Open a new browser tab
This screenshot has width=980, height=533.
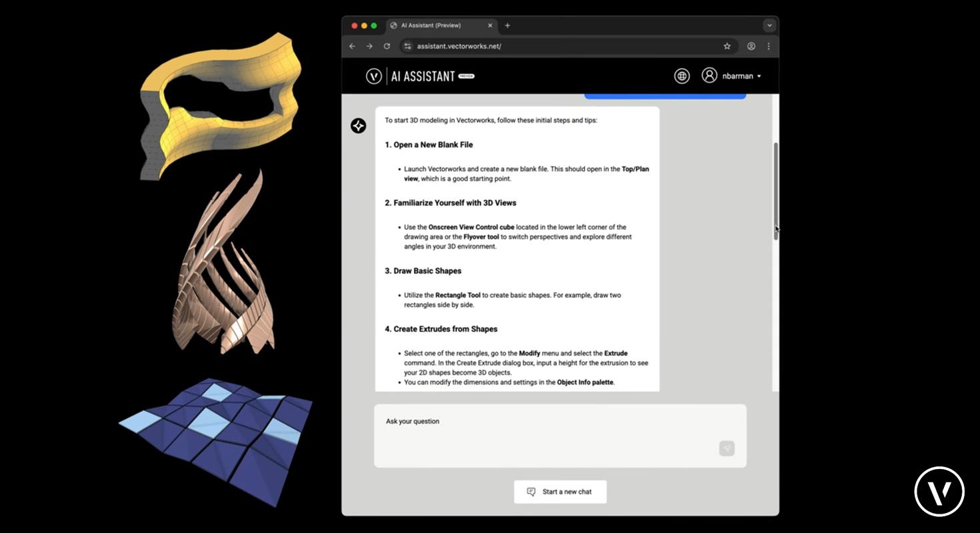tap(507, 25)
